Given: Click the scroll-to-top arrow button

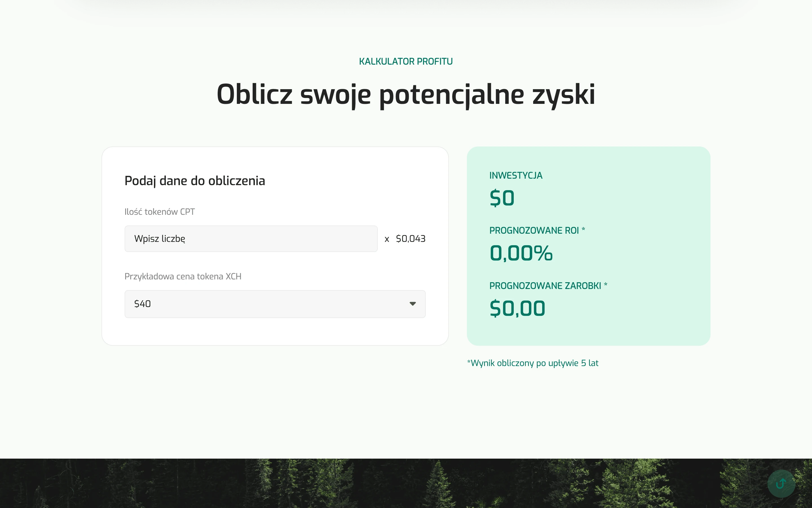Looking at the screenshot, I should coord(781,483).
